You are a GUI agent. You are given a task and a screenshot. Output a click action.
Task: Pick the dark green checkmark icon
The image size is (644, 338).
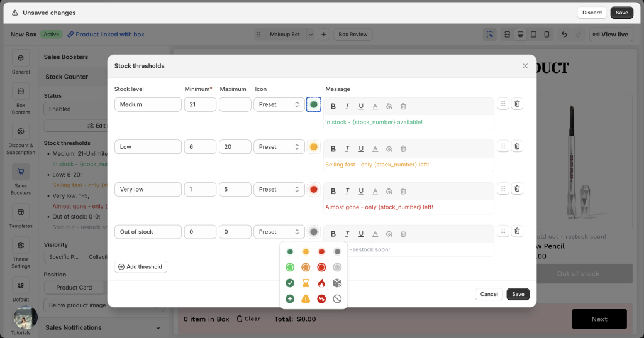(290, 283)
